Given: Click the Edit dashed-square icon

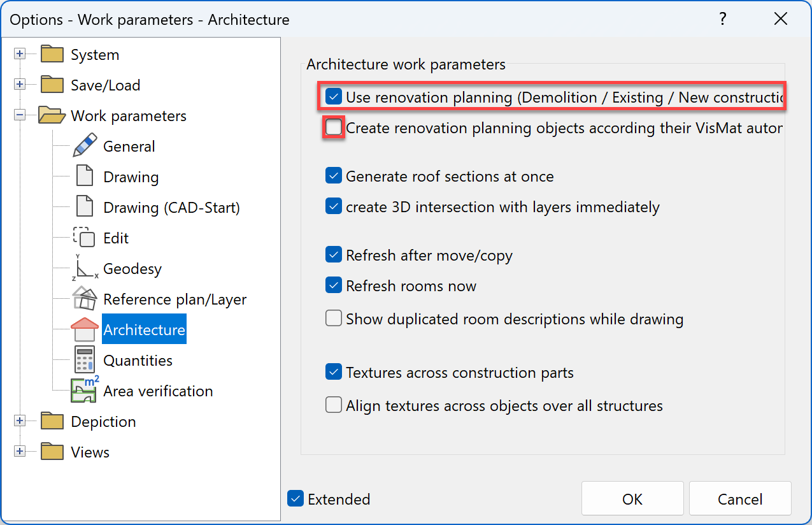Looking at the screenshot, I should click(85, 238).
